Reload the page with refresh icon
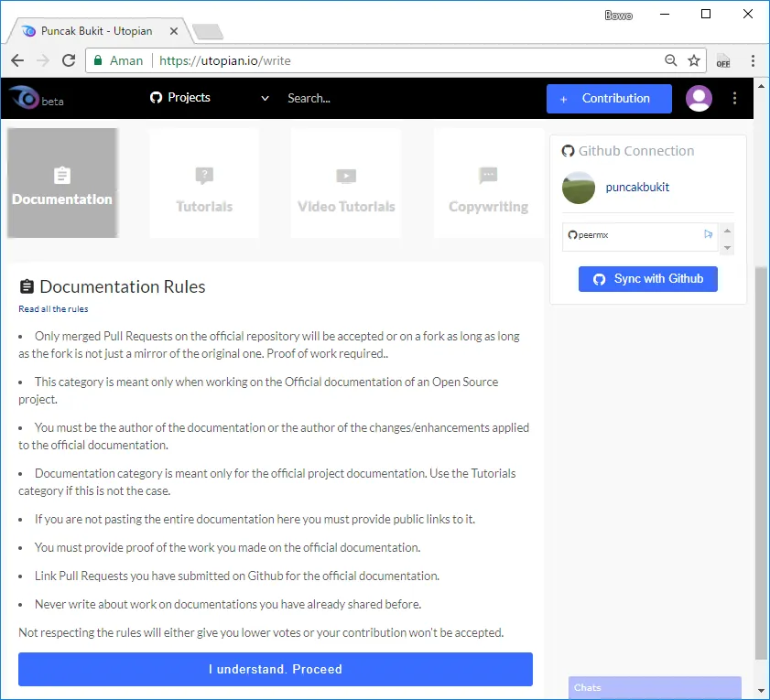The height and width of the screenshot is (700, 770). pos(69,60)
